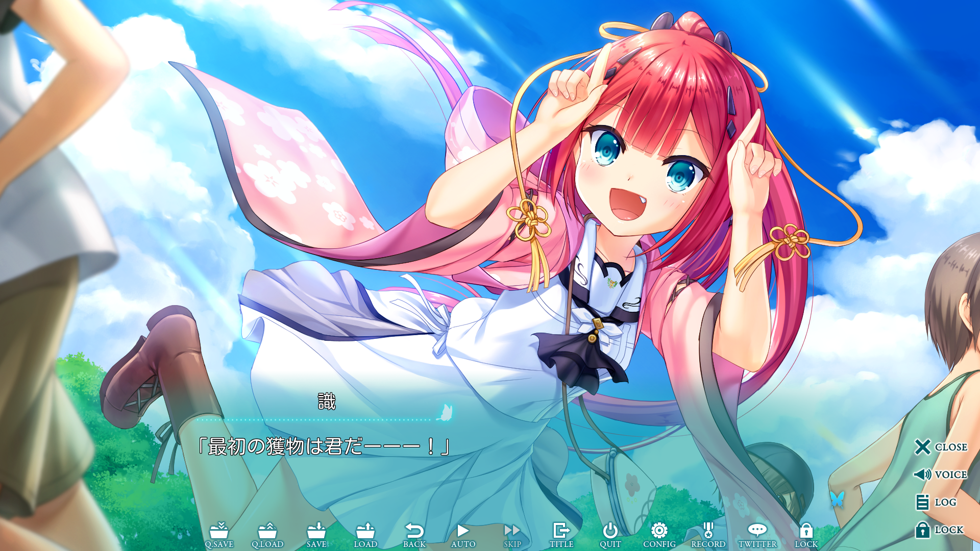Viewport: 980px width, 551px height.
Task: Open Q.LOAD quick load
Action: click(x=267, y=535)
